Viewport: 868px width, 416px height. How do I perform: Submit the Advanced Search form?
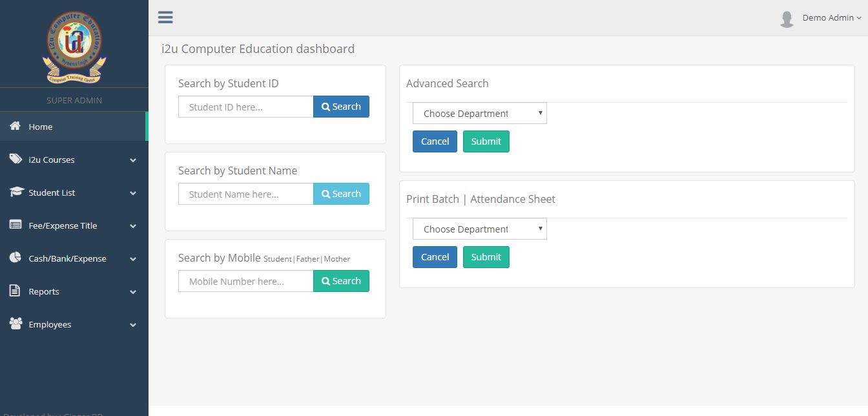(x=486, y=141)
